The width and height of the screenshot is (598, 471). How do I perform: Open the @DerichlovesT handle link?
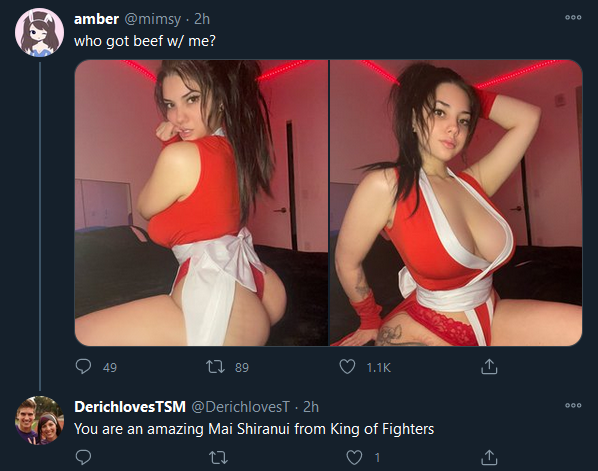240,407
